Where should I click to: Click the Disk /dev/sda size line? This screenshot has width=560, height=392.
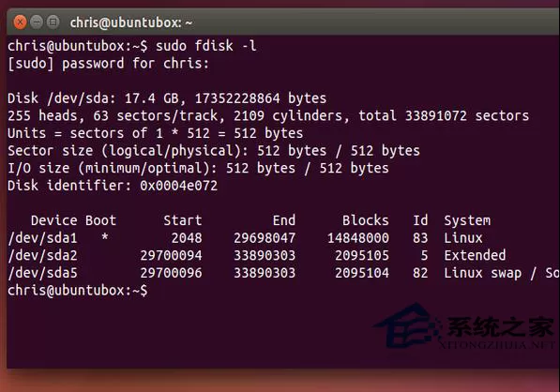click(x=167, y=98)
